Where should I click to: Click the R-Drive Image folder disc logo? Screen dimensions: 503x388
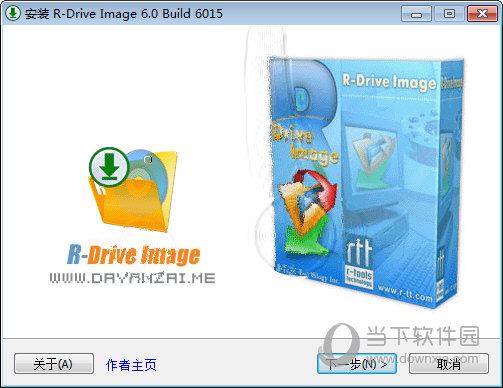click(x=133, y=190)
